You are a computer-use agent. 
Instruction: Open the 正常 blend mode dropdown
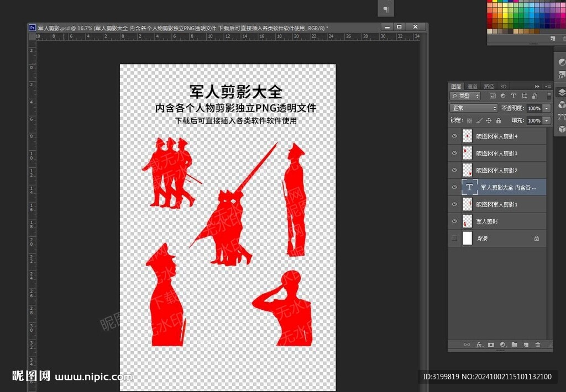[x=474, y=108]
